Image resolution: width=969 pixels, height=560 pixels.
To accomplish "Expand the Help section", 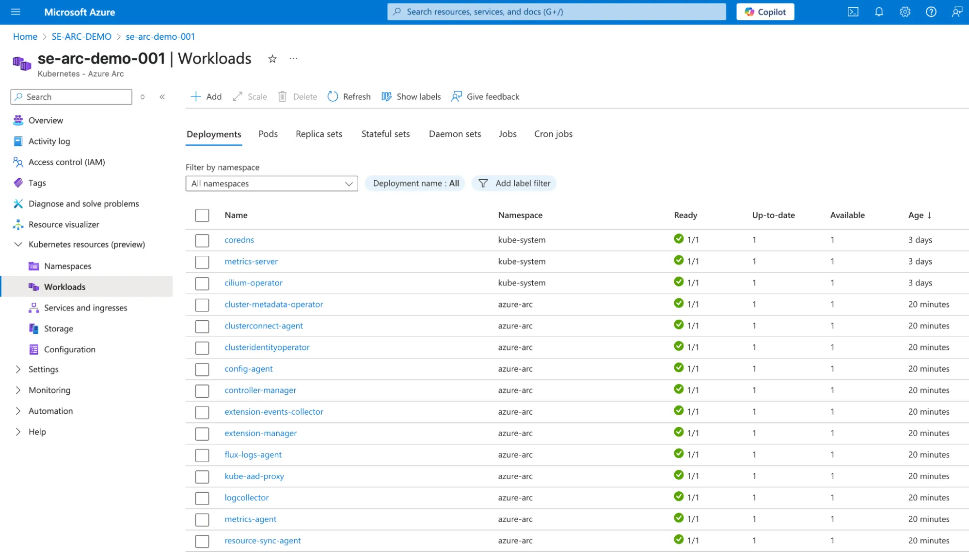I will (x=18, y=432).
